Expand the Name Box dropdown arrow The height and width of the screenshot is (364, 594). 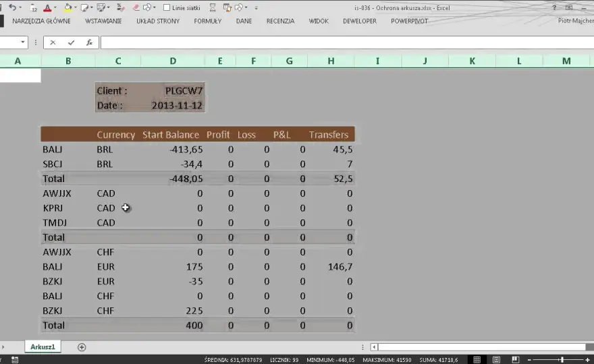click(23, 42)
